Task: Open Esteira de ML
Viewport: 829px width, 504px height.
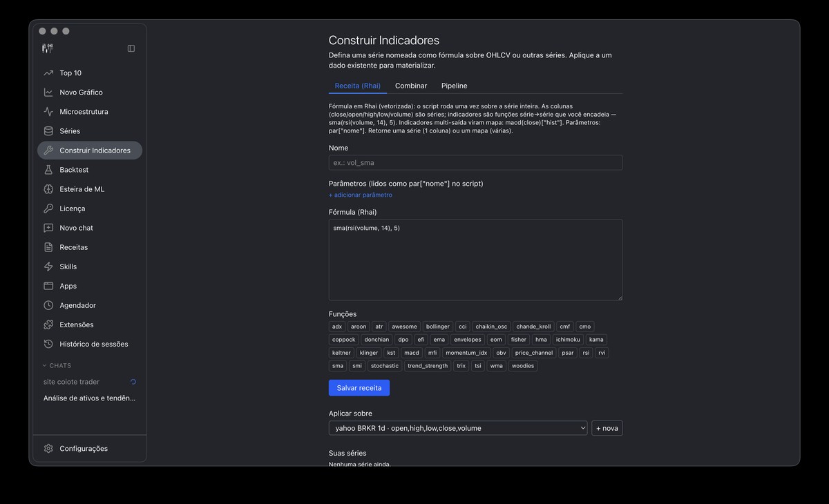Action: (x=90, y=189)
